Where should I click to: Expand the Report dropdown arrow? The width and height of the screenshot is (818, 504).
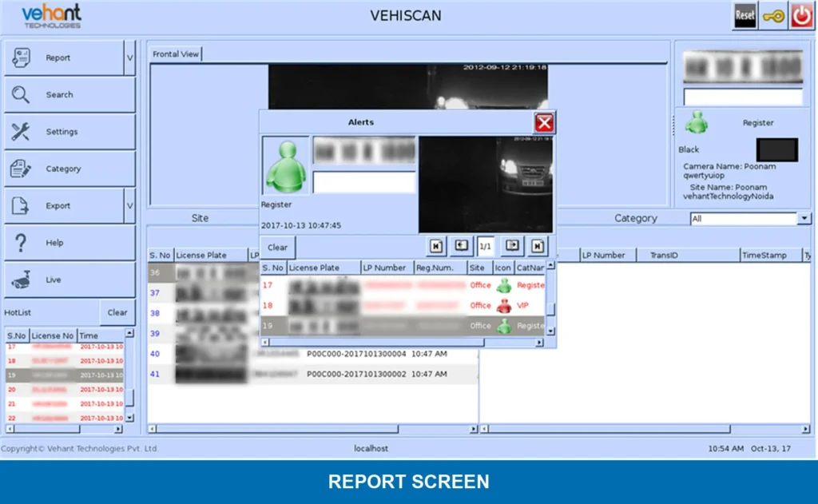[129, 58]
